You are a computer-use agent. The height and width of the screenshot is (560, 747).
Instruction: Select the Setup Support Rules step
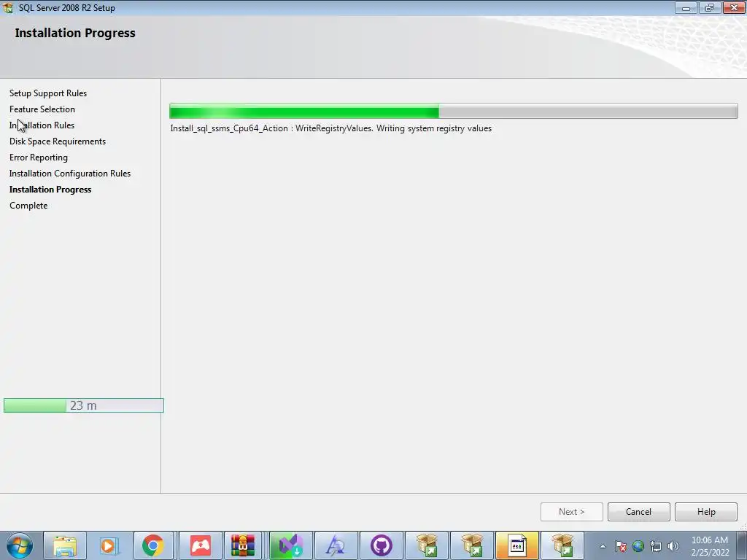pyautogui.click(x=48, y=93)
